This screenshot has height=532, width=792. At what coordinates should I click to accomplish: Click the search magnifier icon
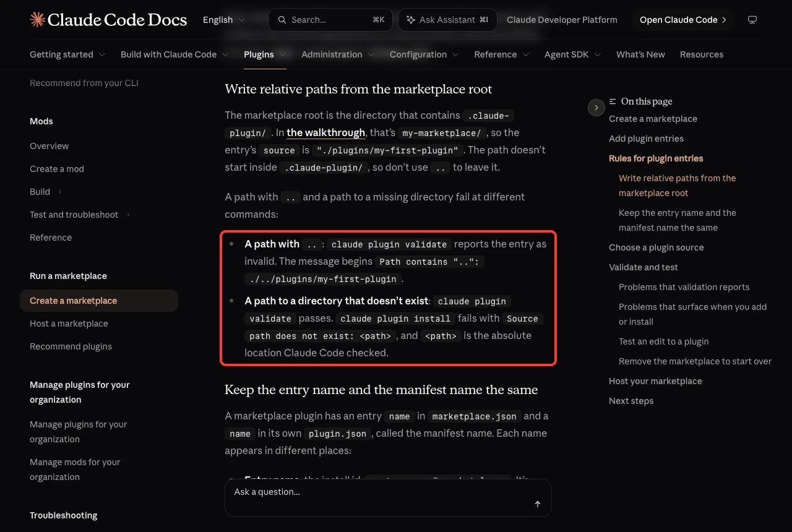[x=282, y=20]
